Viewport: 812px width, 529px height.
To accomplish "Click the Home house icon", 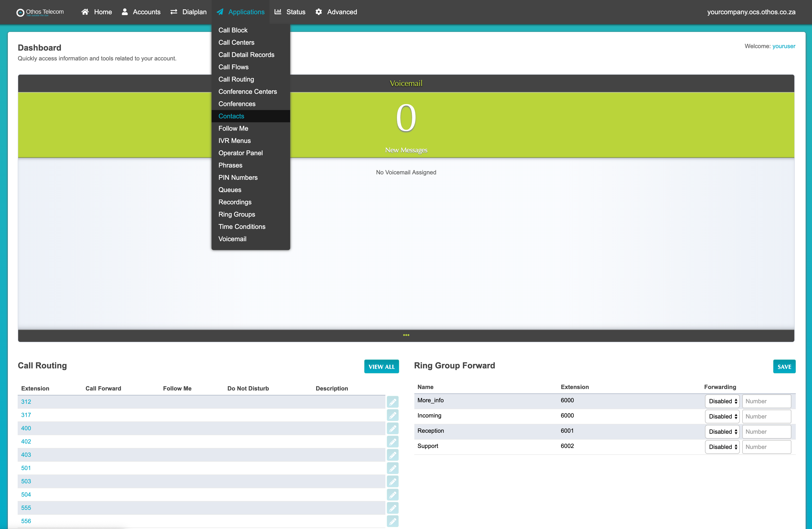I will click(x=85, y=12).
